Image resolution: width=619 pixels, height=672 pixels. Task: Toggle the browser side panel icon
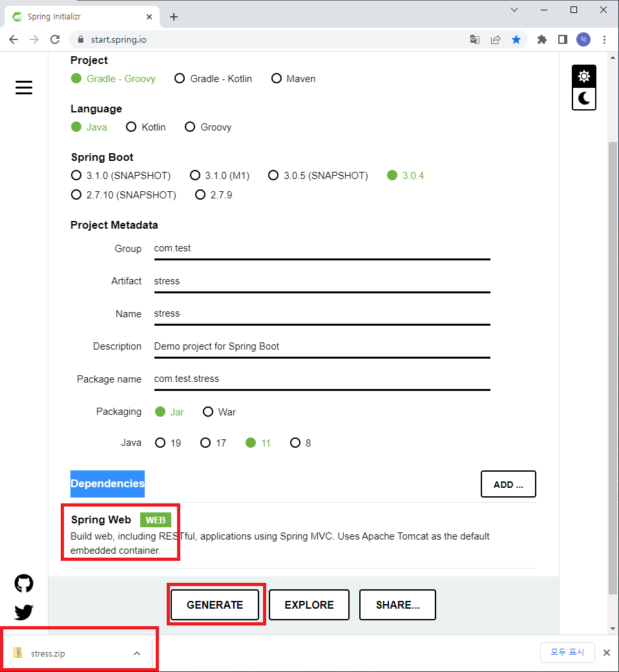click(562, 39)
